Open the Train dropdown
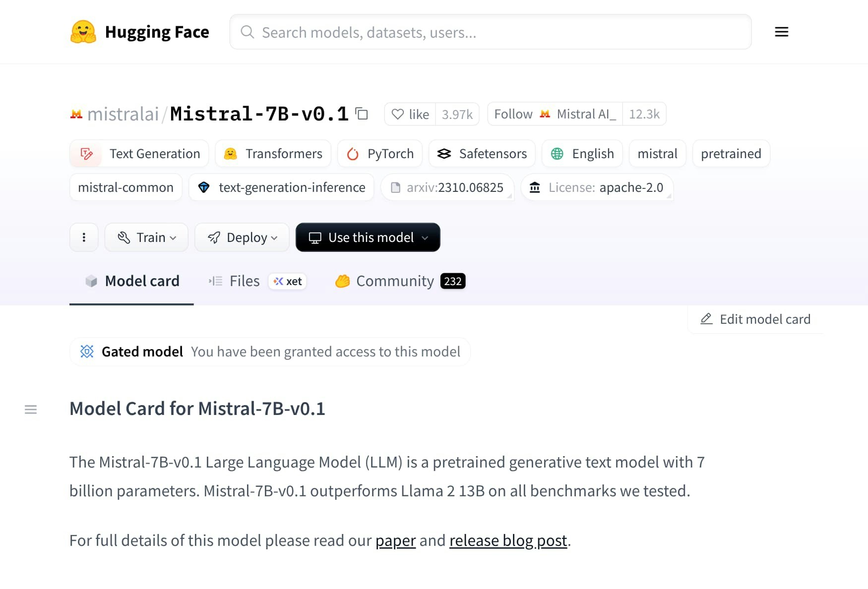 pyautogui.click(x=146, y=237)
